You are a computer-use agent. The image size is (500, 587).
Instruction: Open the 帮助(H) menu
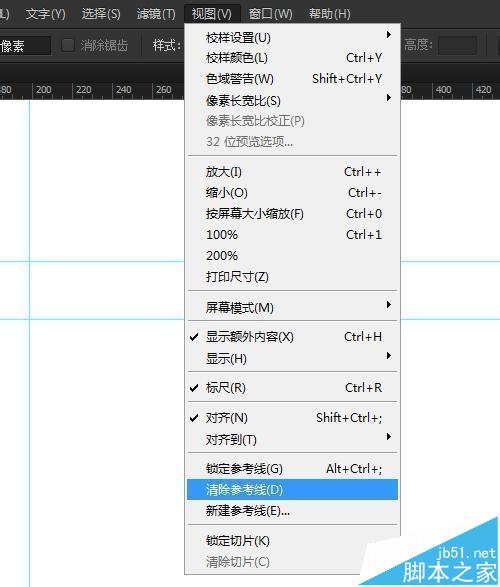click(x=330, y=14)
